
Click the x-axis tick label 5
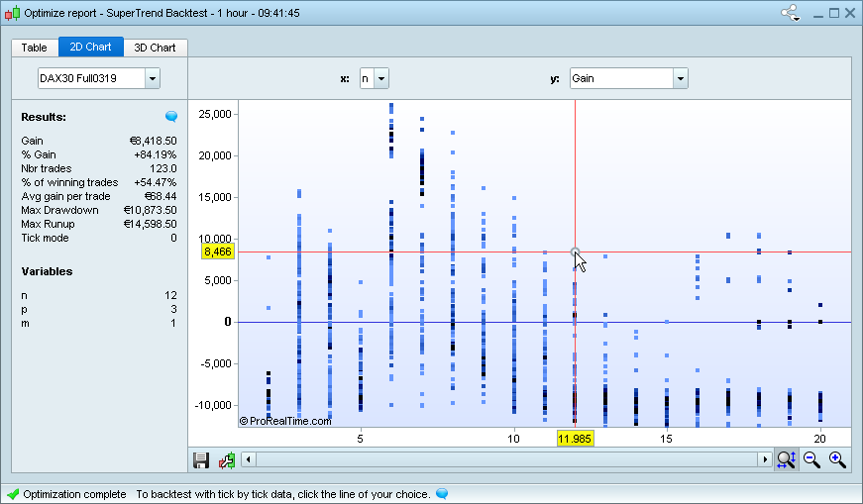pos(360,439)
